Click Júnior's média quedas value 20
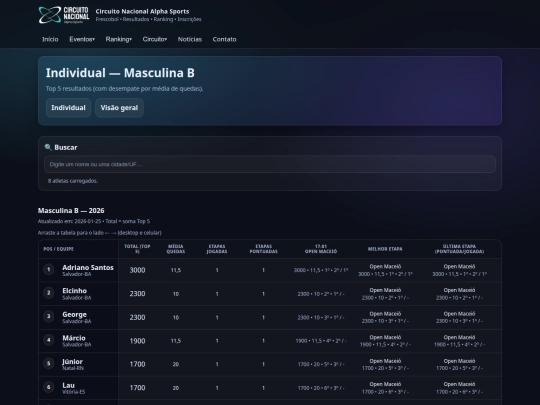540x405 pixels. tap(176, 364)
